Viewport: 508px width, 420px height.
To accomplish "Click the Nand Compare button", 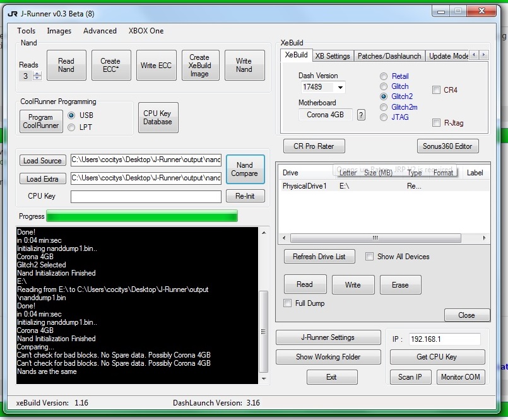I will pyautogui.click(x=245, y=170).
